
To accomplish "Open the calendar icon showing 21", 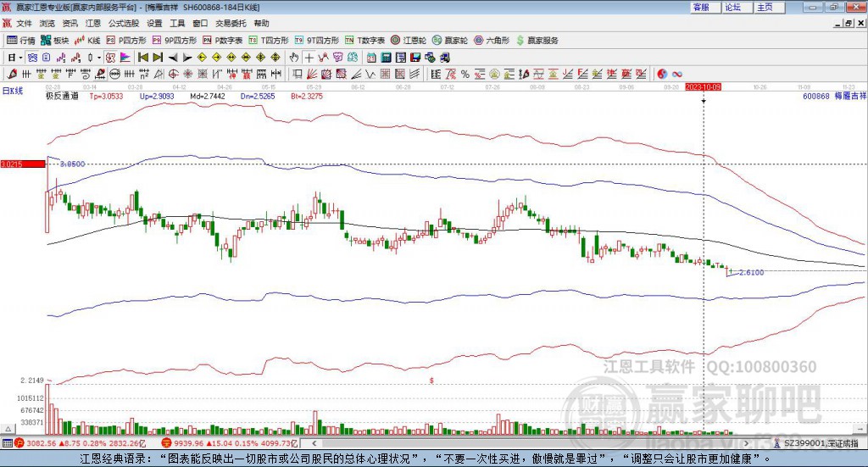I will coord(371,58).
